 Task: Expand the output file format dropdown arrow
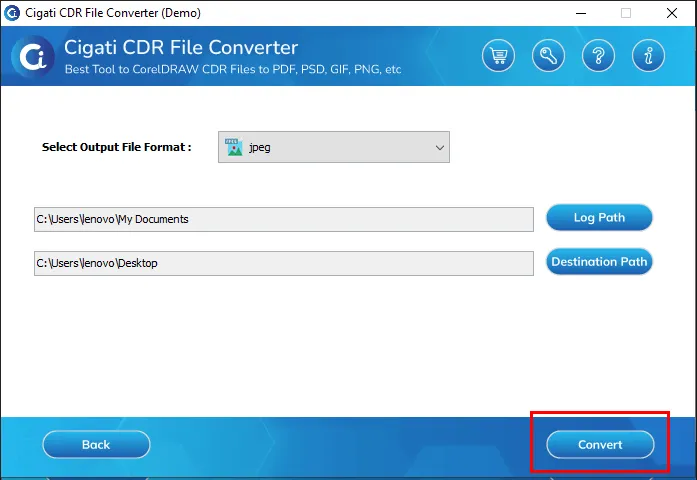[440, 148]
